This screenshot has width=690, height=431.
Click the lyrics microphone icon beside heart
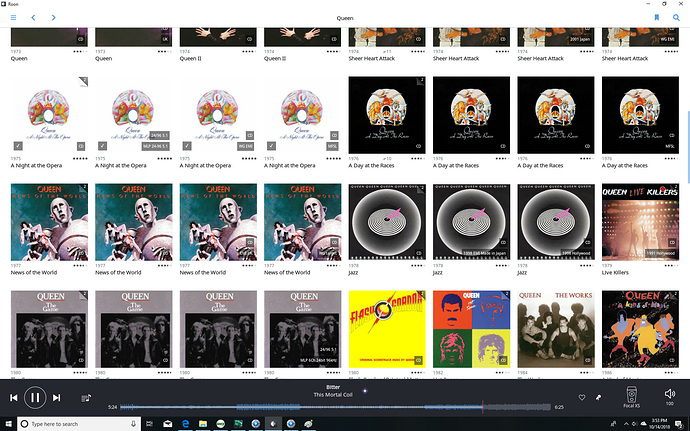(598, 397)
